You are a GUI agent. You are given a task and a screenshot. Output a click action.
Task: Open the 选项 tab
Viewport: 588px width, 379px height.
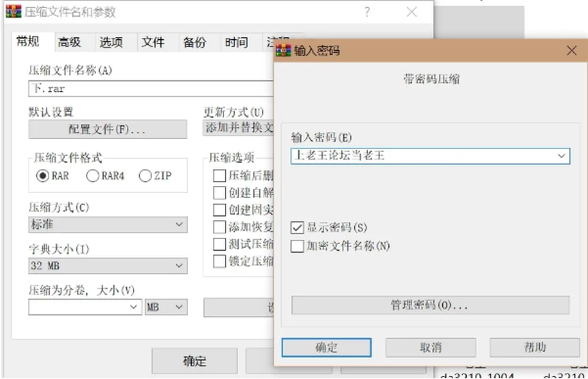coord(111,42)
